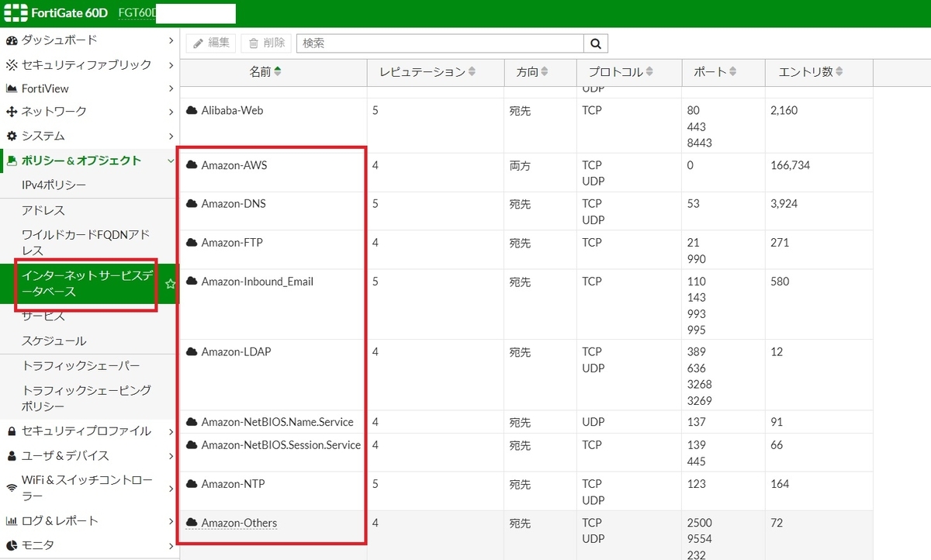Expand the セキュリティファブリック menu chevron
The width and height of the screenshot is (931, 560).
(x=171, y=64)
